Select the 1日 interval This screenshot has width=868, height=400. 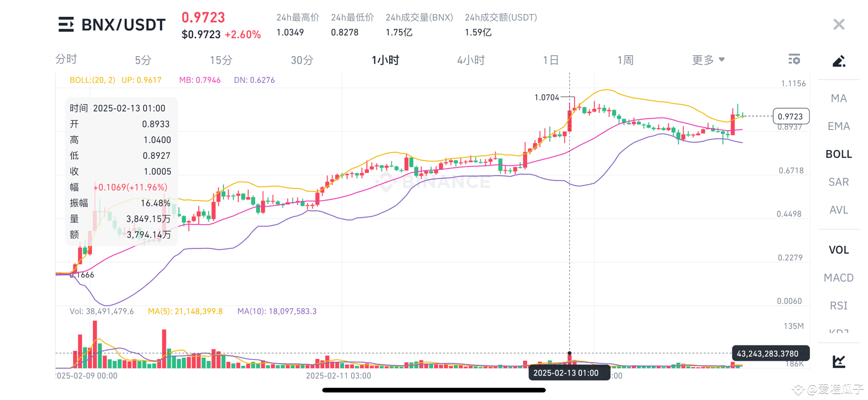(550, 60)
